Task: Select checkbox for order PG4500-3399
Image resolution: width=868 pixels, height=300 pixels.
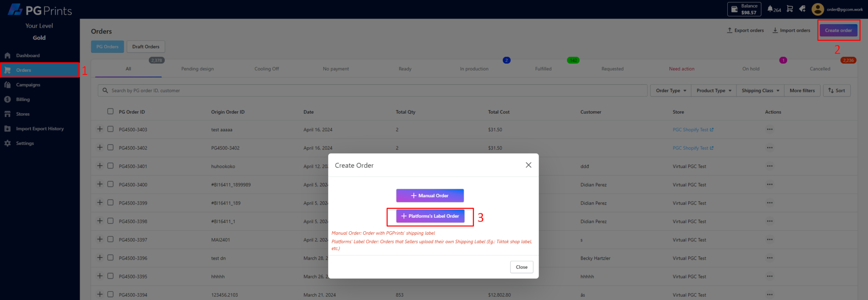Action: [110, 203]
